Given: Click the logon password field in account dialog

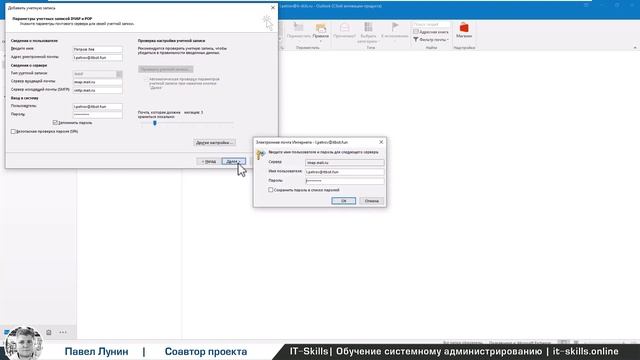Looking at the screenshot, I should pos(98,115).
